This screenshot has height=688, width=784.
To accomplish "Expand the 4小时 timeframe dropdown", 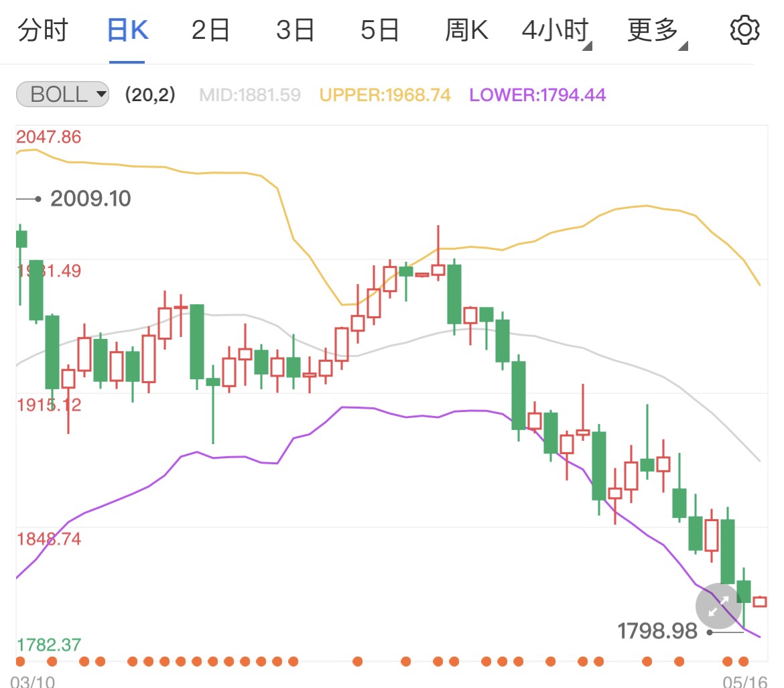I will pyautogui.click(x=556, y=31).
